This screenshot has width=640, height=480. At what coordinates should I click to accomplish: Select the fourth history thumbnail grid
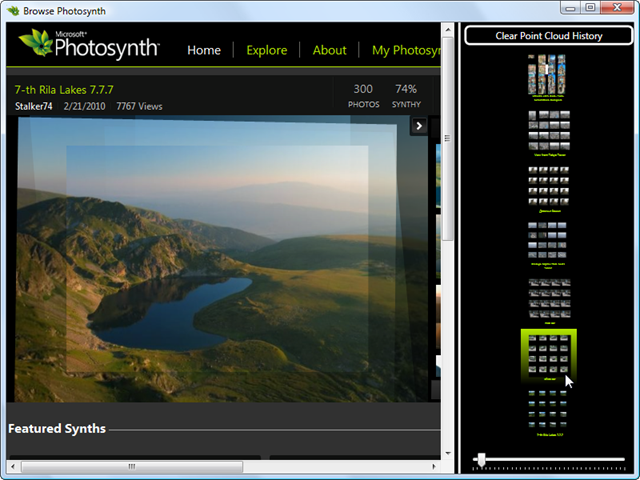[x=548, y=241]
